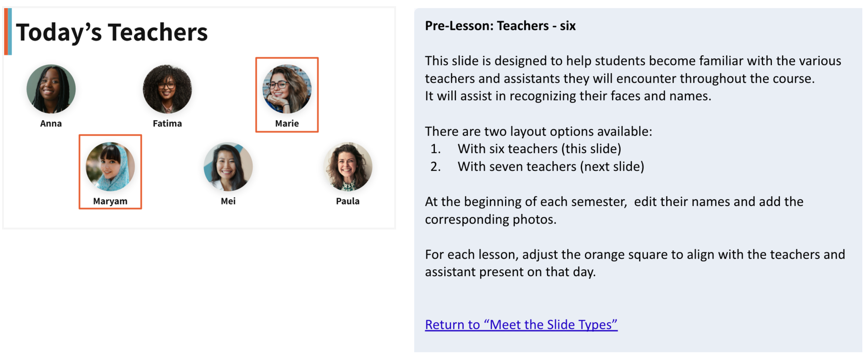The width and height of the screenshot is (868, 358).
Task: Click Mei's profile picture
Action: [228, 167]
